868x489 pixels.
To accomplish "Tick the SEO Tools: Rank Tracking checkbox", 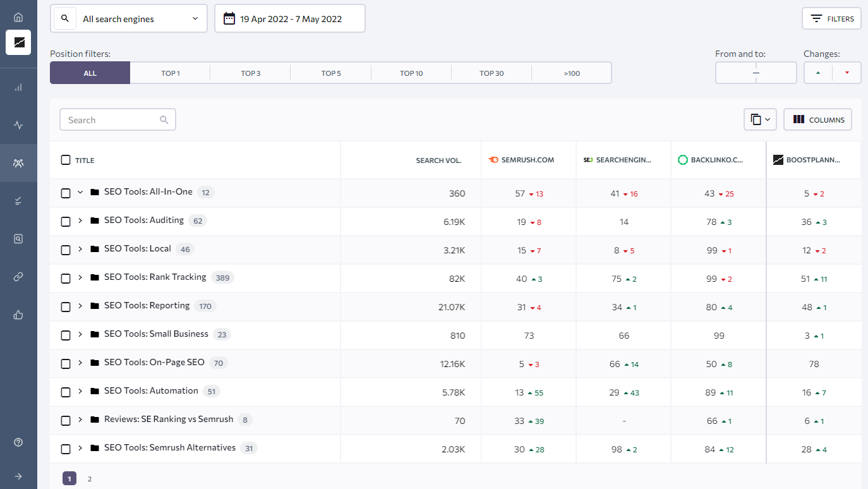I will point(66,279).
